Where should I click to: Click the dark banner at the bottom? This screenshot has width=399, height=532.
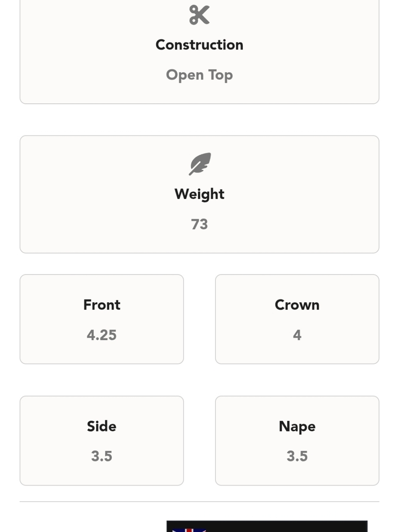pyautogui.click(x=267, y=526)
